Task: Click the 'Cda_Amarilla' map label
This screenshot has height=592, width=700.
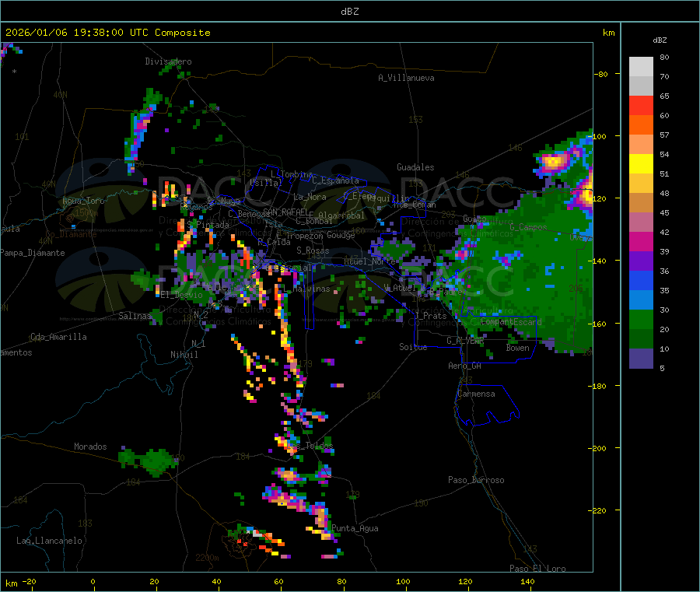Action: point(58,337)
